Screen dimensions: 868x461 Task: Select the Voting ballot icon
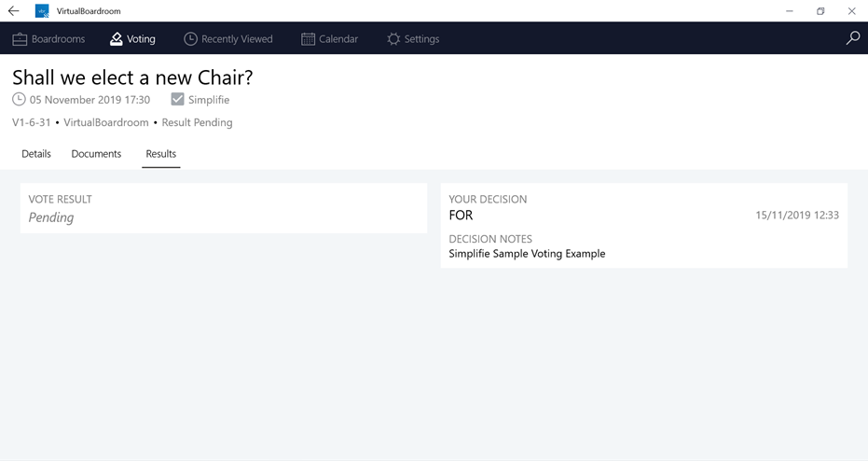(x=117, y=39)
